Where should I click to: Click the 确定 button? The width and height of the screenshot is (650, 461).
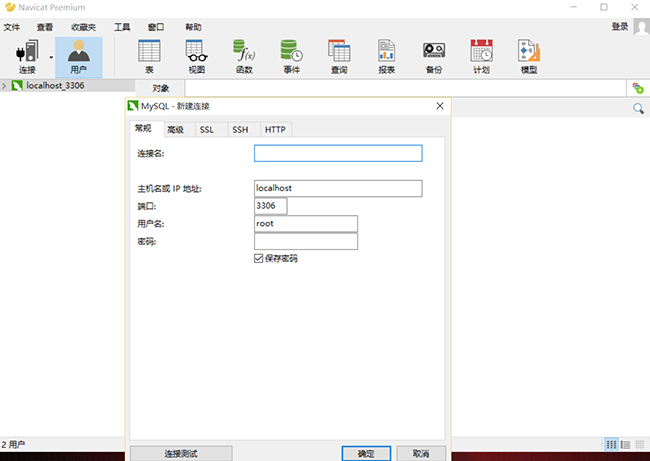(366, 454)
